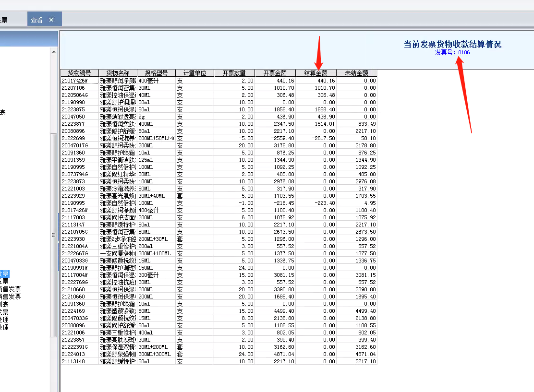Select item code cell 21223929
This screenshot has width=534, height=392.
click(79, 196)
